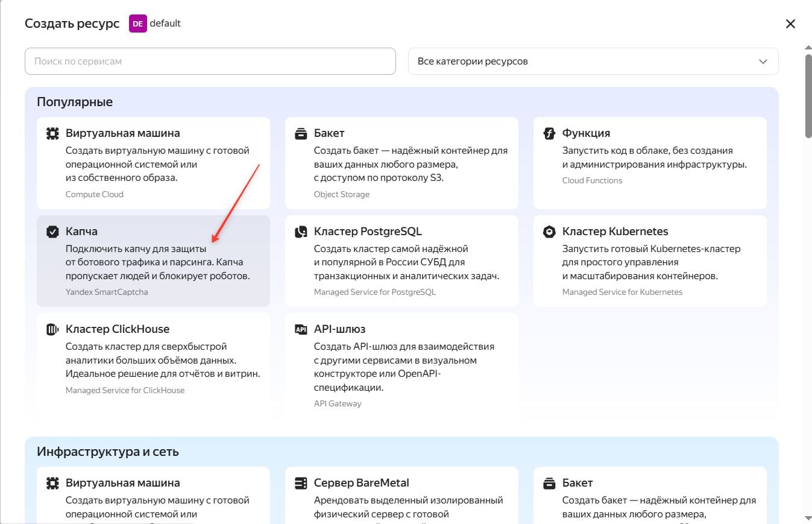Click the "default" folder name
812x524 pixels.
coord(165,24)
